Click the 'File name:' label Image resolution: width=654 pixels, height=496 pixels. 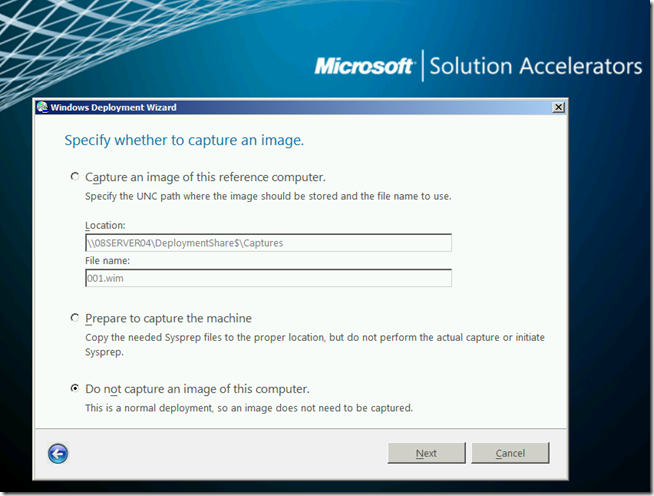click(x=108, y=261)
